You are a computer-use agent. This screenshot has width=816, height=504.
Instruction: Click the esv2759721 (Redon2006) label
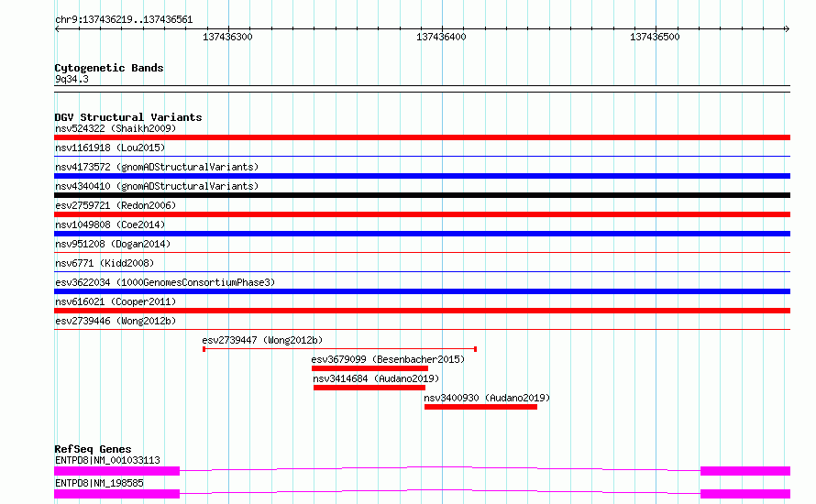116,205
